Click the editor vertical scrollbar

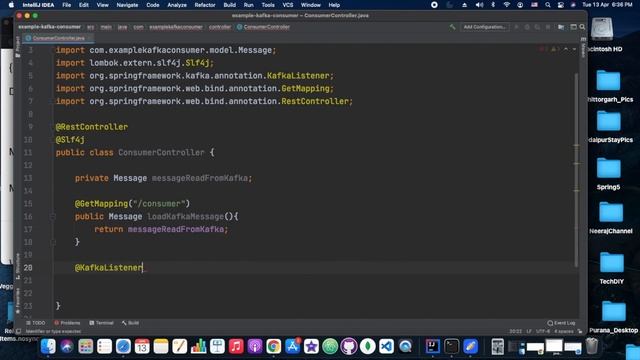tap(576, 169)
